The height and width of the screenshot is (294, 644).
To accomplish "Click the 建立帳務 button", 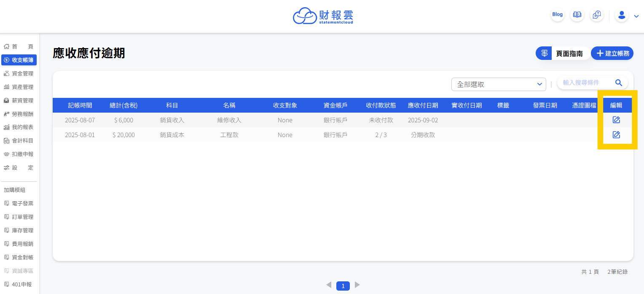I will click(612, 54).
